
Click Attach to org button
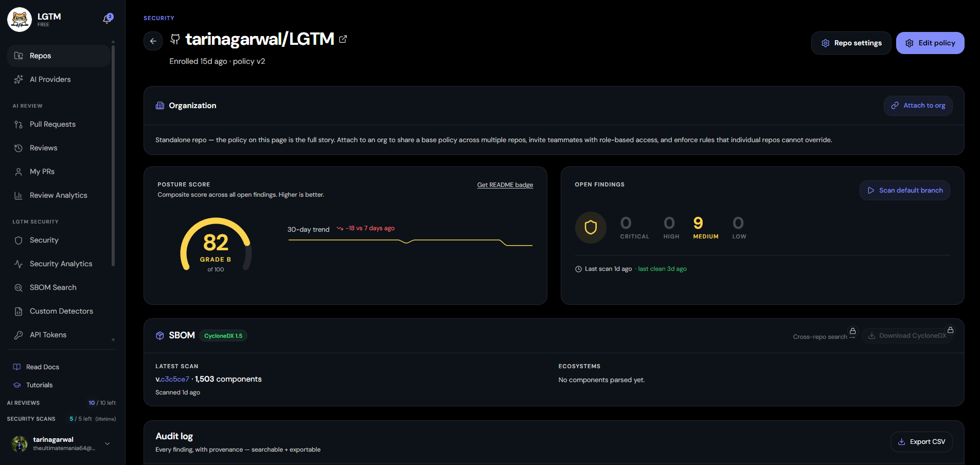[918, 106]
